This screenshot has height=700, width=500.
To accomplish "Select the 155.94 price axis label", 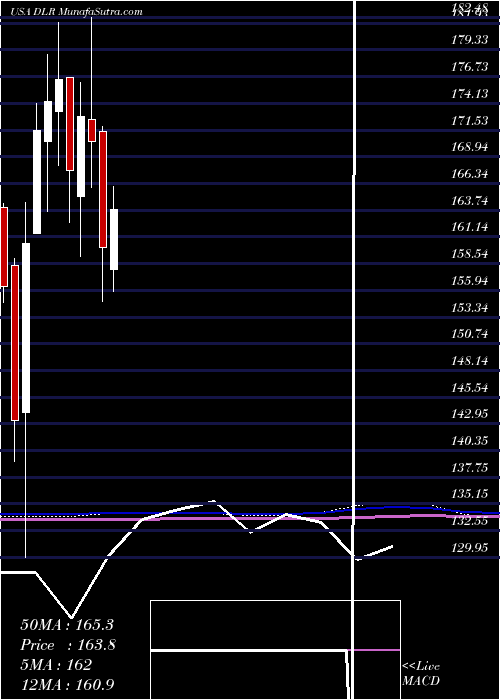I will 469,280.
